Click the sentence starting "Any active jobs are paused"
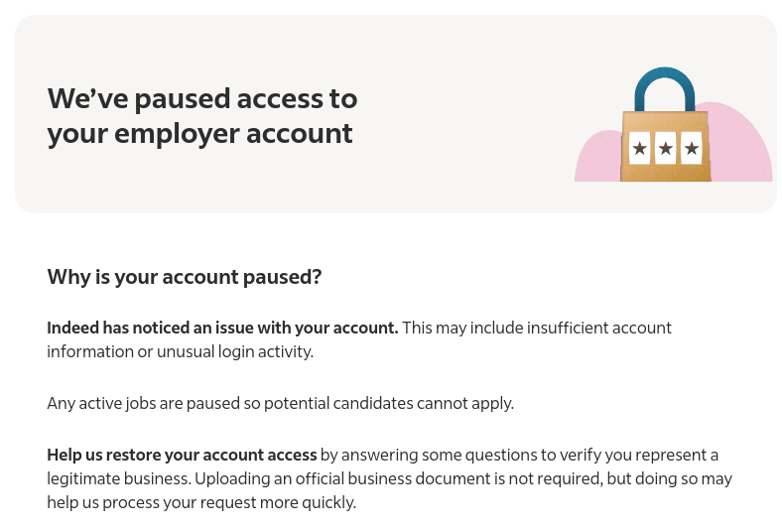 pyautogui.click(x=280, y=403)
